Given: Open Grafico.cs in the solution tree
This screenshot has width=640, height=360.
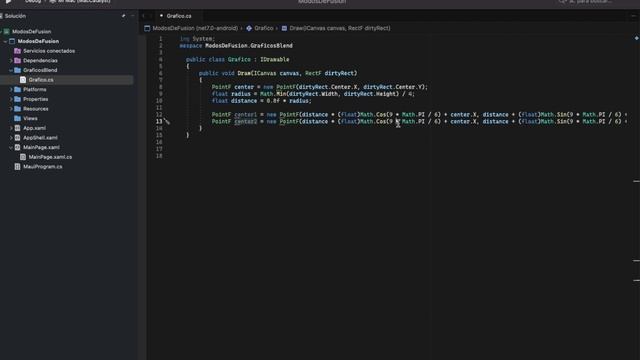Looking at the screenshot, I should 41,80.
